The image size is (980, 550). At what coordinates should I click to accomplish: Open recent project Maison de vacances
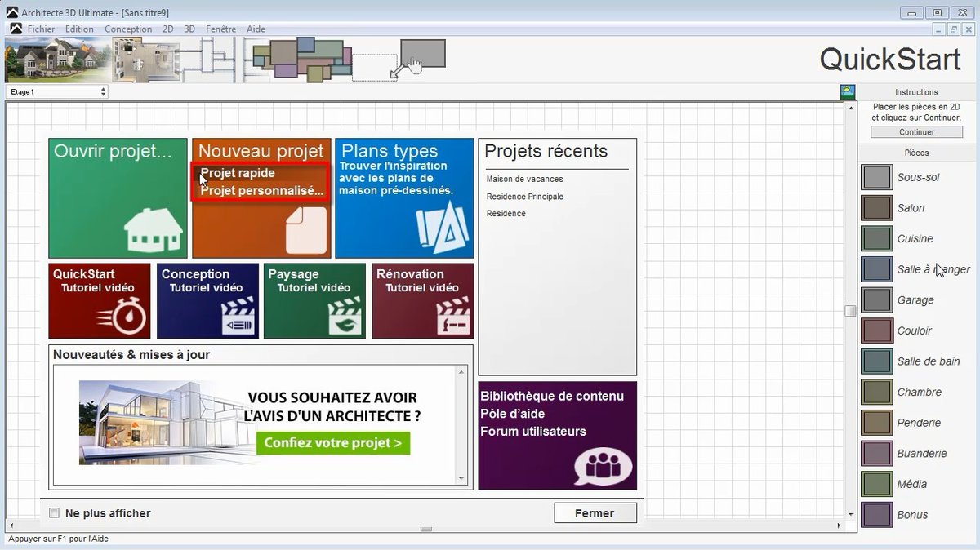pyautogui.click(x=525, y=179)
